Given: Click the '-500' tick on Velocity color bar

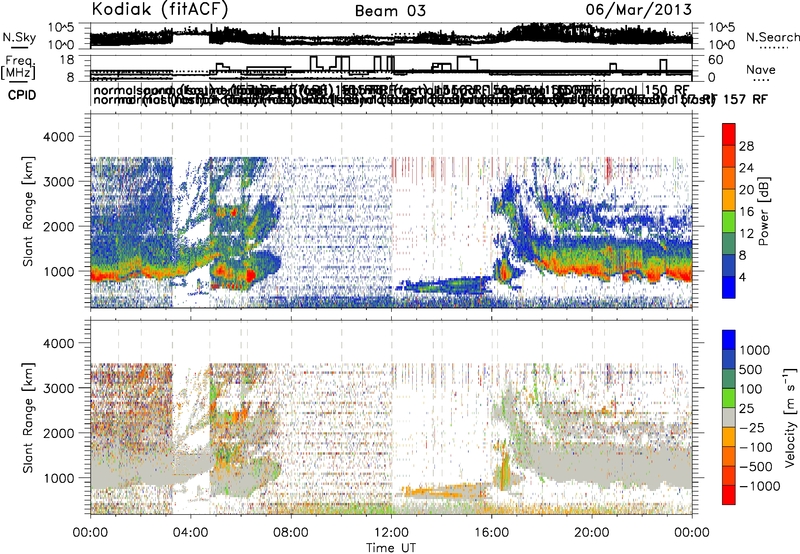Looking at the screenshot, I should [x=756, y=466].
